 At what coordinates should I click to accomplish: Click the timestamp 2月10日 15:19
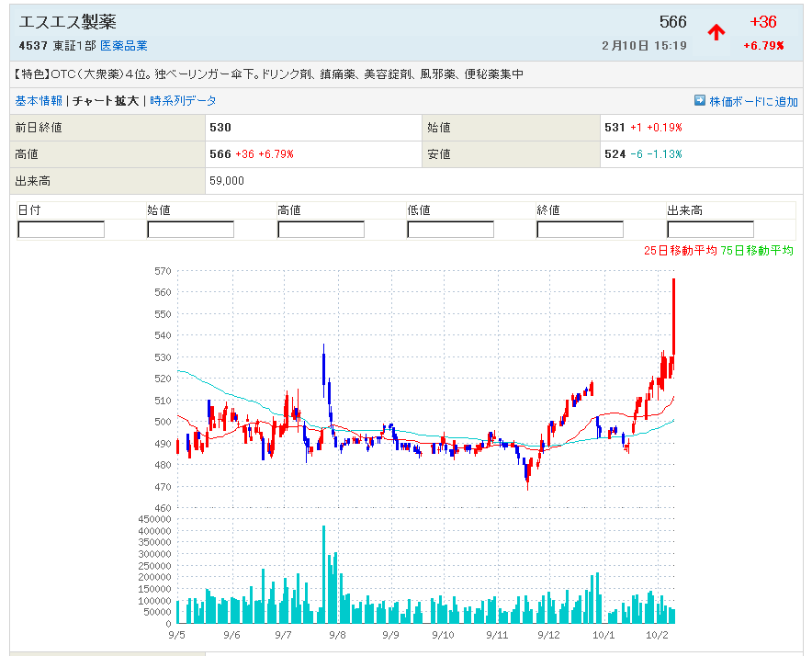click(644, 46)
